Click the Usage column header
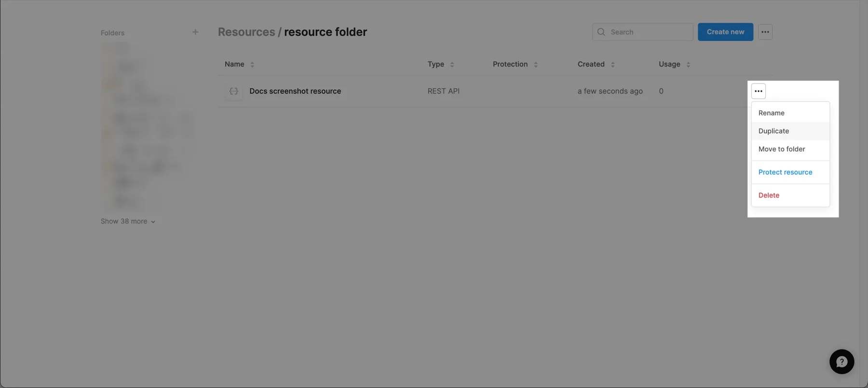The width and height of the screenshot is (868, 388). coord(669,64)
